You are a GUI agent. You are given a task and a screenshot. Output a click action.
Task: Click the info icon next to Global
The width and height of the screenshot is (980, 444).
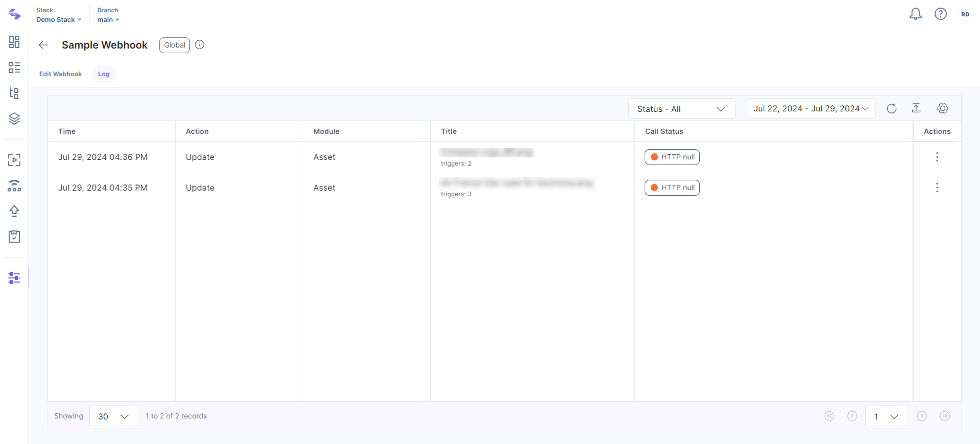pos(199,45)
